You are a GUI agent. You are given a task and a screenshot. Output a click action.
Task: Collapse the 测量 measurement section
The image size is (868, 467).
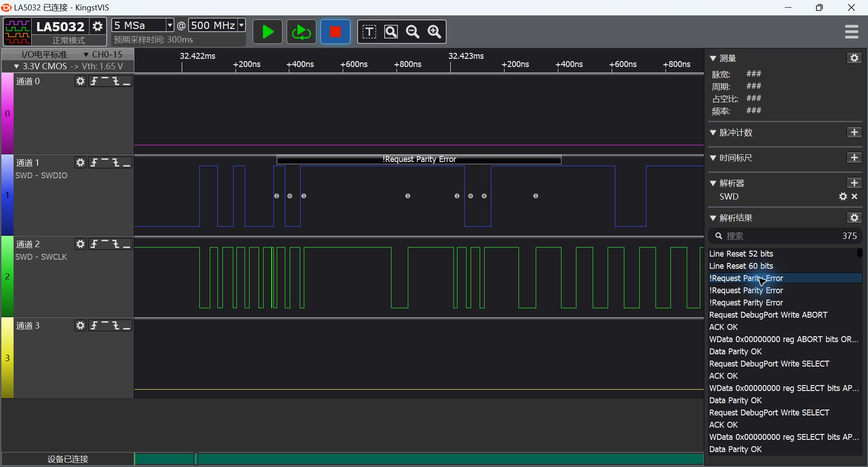point(713,58)
